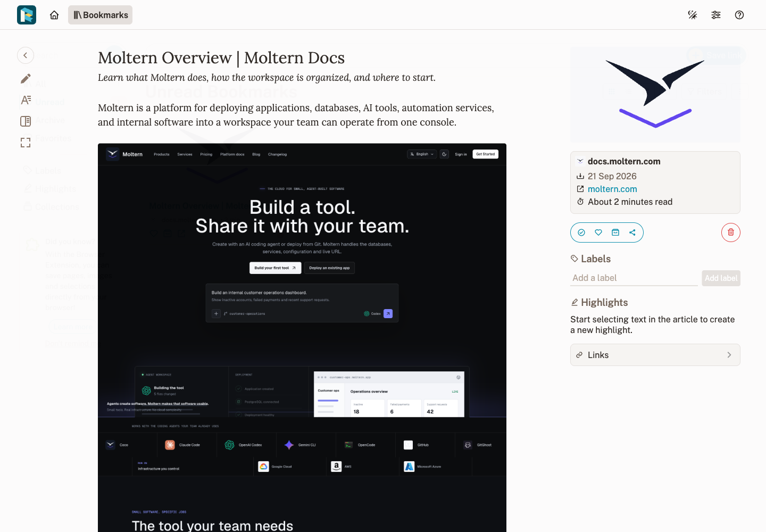Click the 'Start selecting text' highlight hint
The image size is (766, 532).
click(653, 325)
